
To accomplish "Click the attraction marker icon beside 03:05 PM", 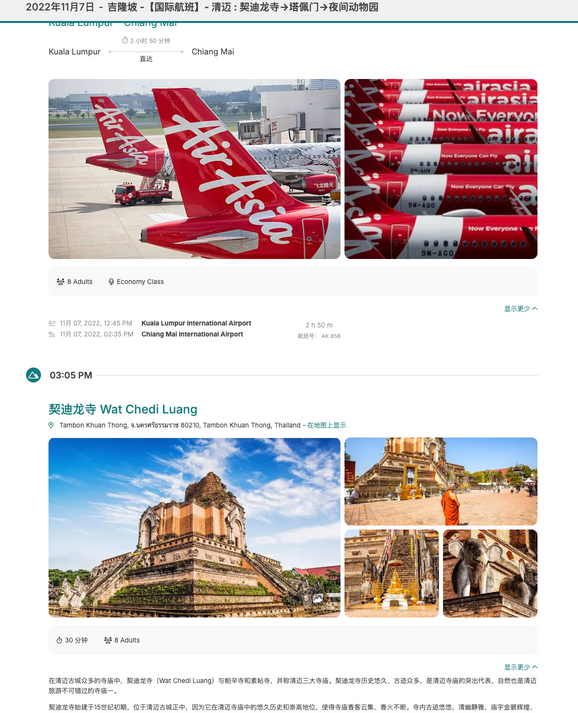I will tap(33, 375).
